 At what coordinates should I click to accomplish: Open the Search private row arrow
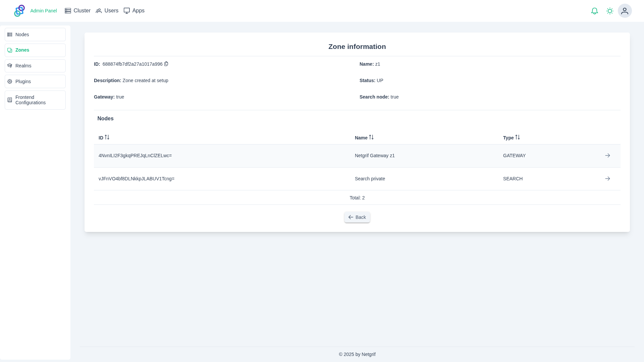click(607, 179)
